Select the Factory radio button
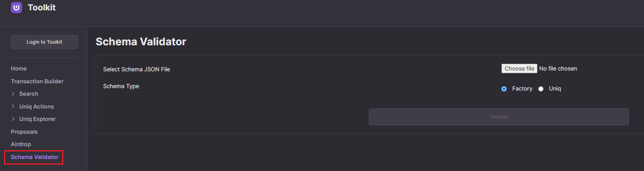Screen dimensions: 644x171 click(x=504, y=89)
